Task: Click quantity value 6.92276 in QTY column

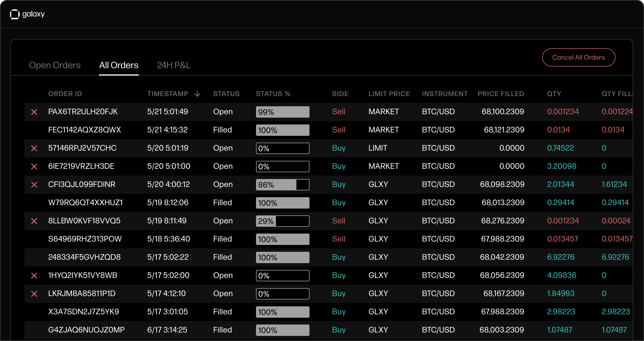Action: click(x=561, y=257)
